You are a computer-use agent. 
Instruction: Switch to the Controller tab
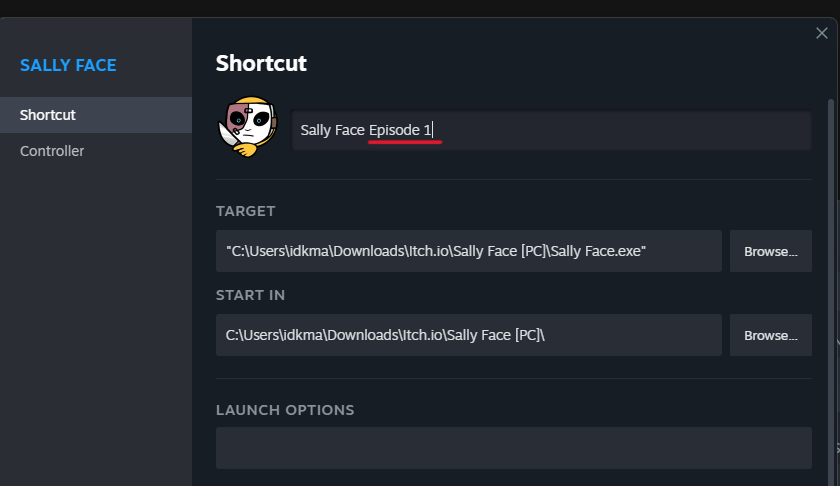[52, 151]
